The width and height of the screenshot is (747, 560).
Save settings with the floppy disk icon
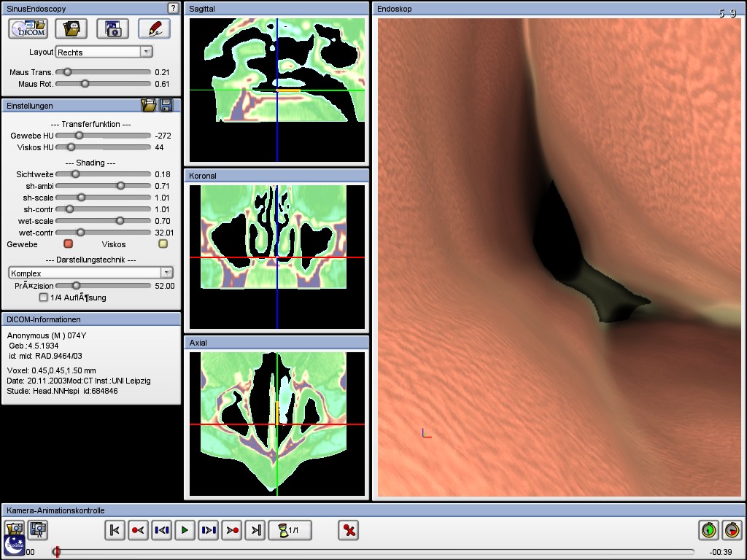(166, 106)
